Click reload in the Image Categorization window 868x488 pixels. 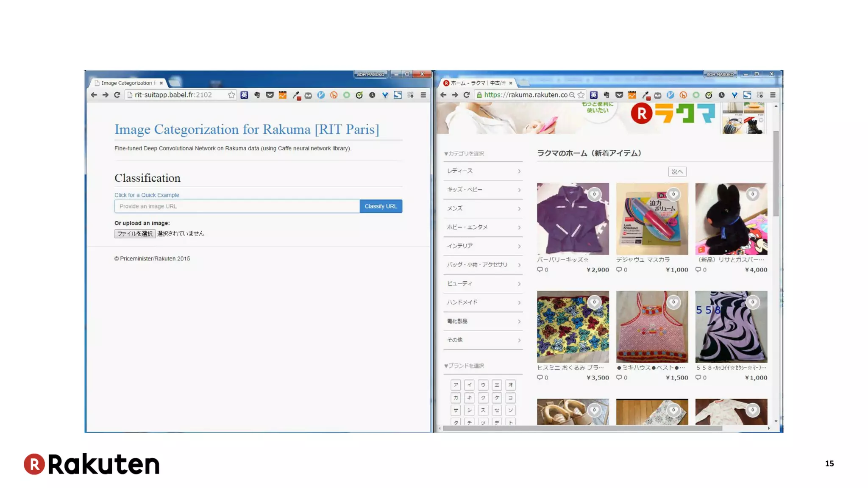[x=117, y=95]
